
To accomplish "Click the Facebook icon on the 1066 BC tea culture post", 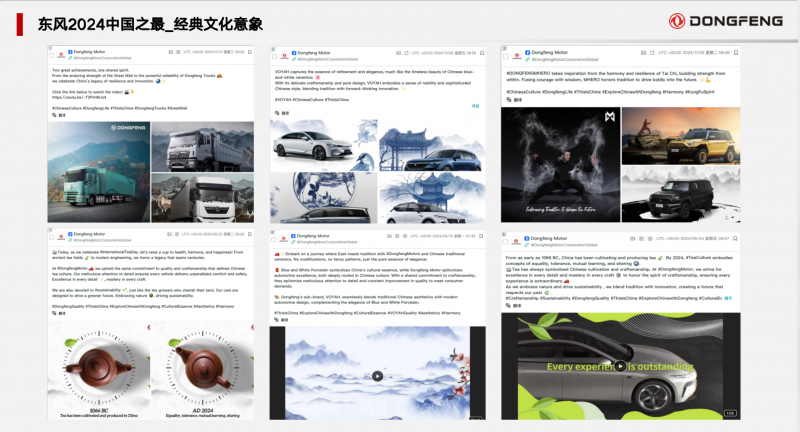I will coord(527,238).
